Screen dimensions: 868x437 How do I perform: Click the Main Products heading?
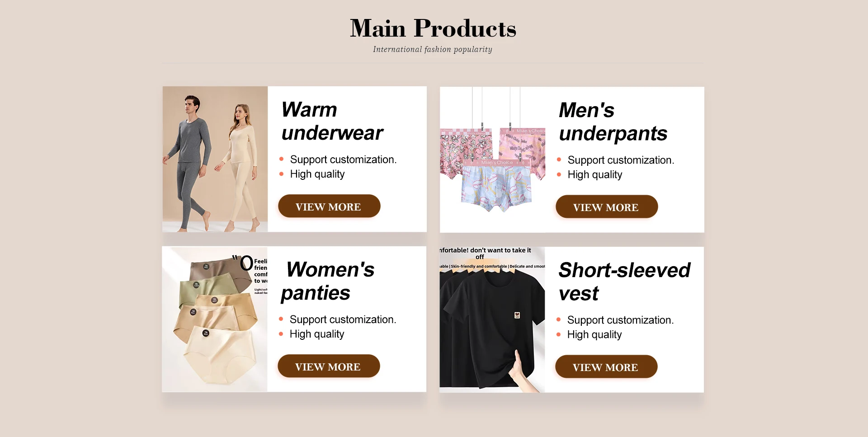tap(433, 28)
